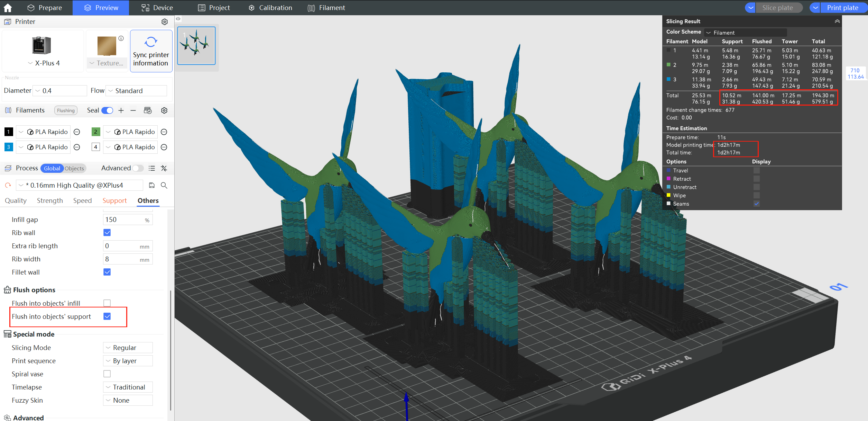Change filament 1 black color swatch

9,132
